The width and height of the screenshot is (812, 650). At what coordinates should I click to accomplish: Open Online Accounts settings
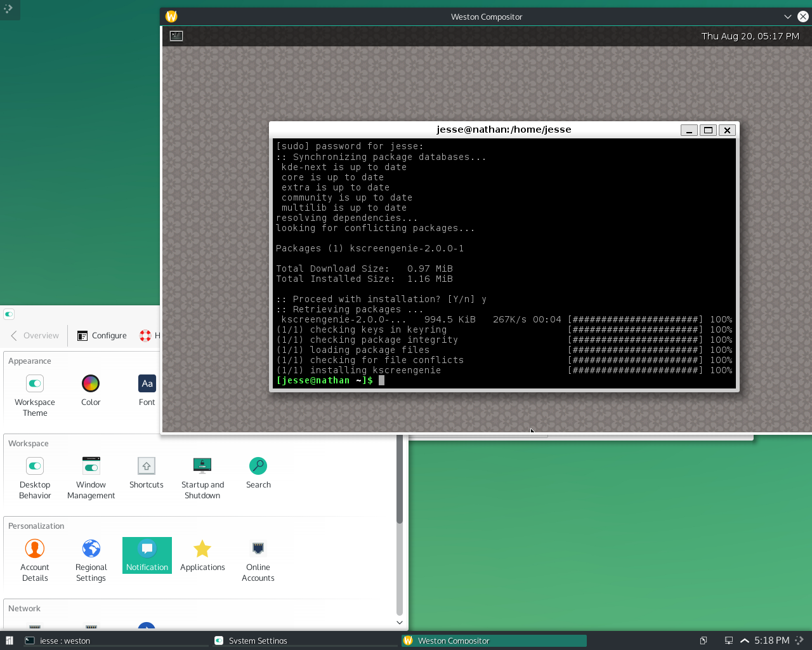click(258, 560)
